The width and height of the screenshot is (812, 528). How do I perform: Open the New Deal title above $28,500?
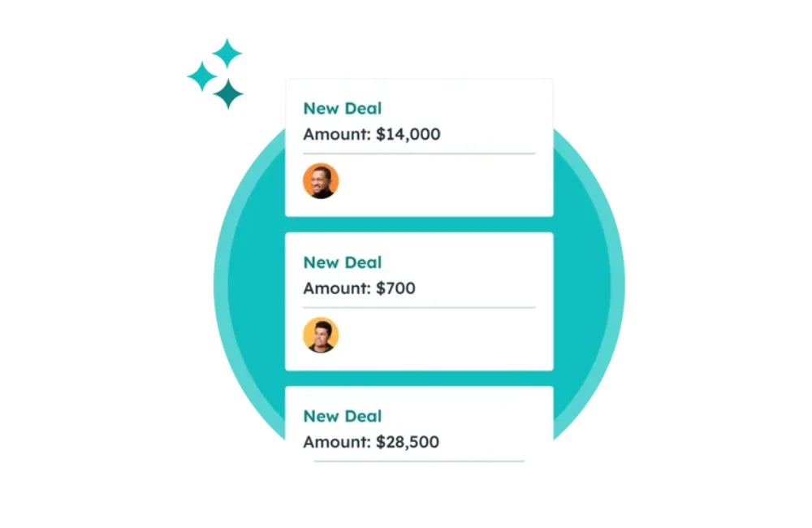[343, 416]
